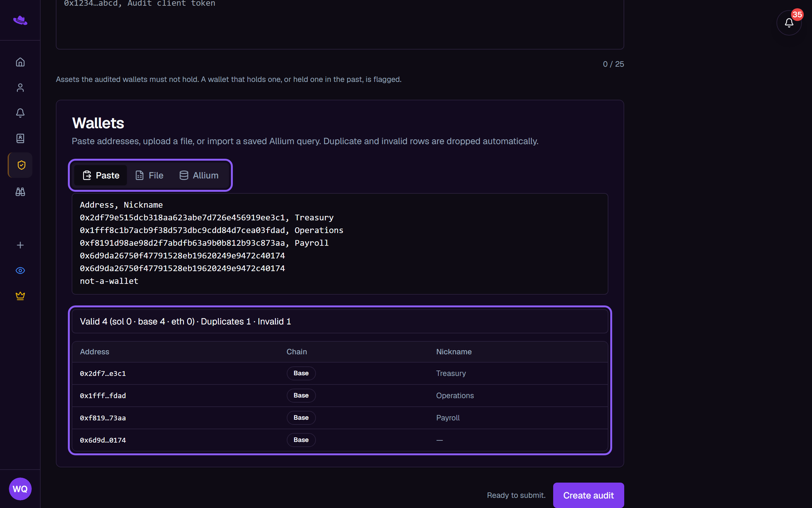Click the Payroll nickname cell
Image resolution: width=812 pixels, height=508 pixels.
[448, 418]
